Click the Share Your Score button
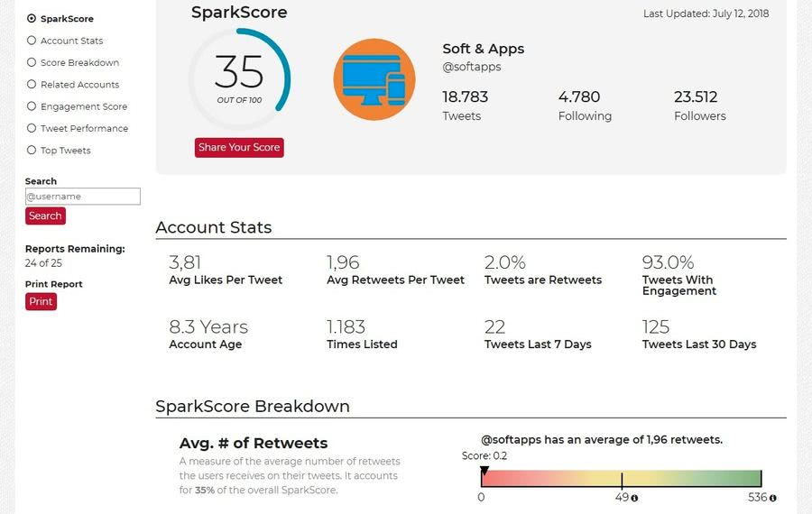 (239, 148)
